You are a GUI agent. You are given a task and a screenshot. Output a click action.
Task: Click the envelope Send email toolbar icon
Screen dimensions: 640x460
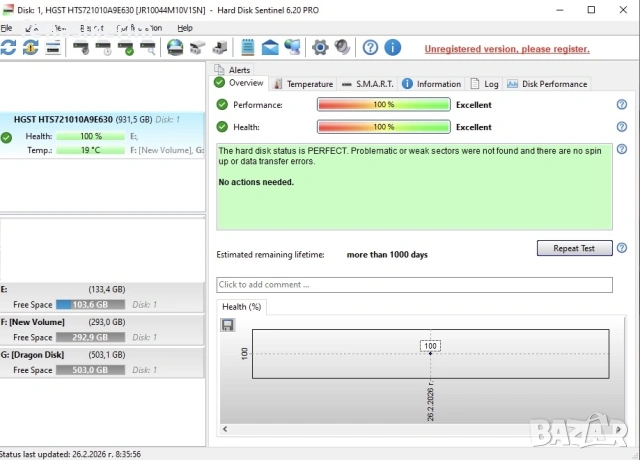270,47
